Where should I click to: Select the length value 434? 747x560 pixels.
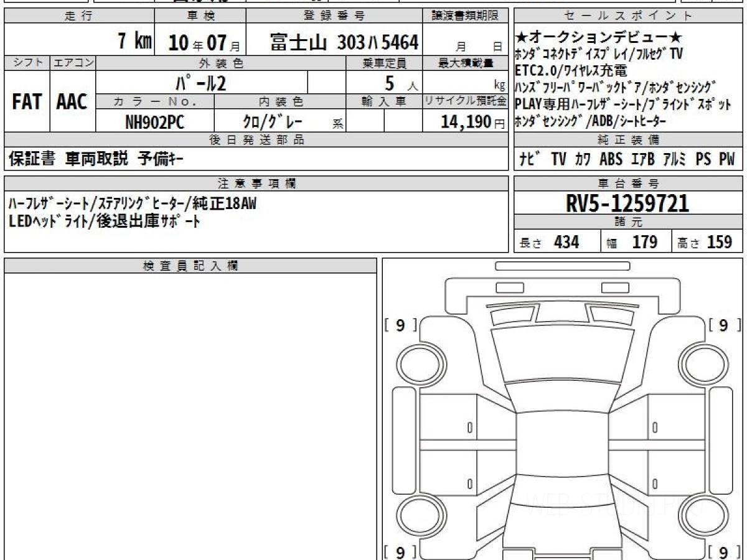coord(566,243)
